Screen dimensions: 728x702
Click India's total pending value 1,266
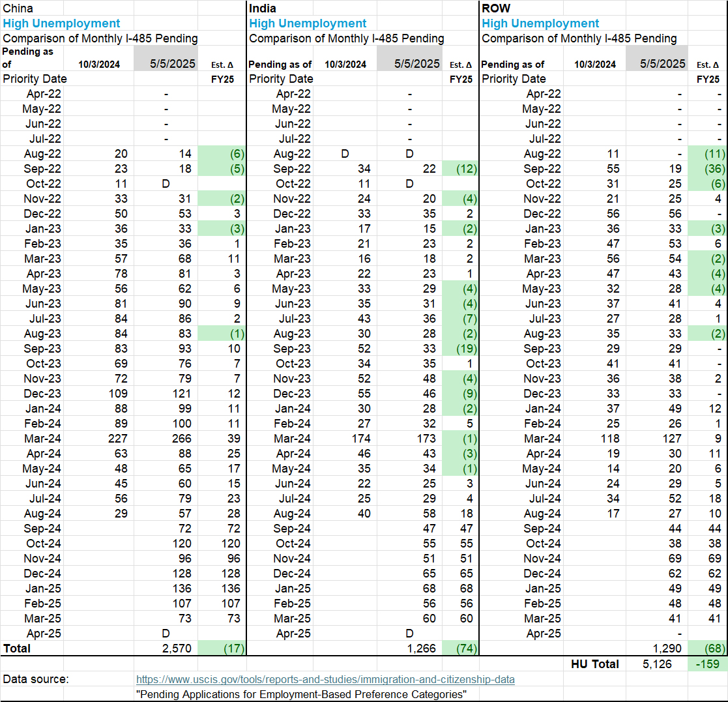[x=422, y=649]
